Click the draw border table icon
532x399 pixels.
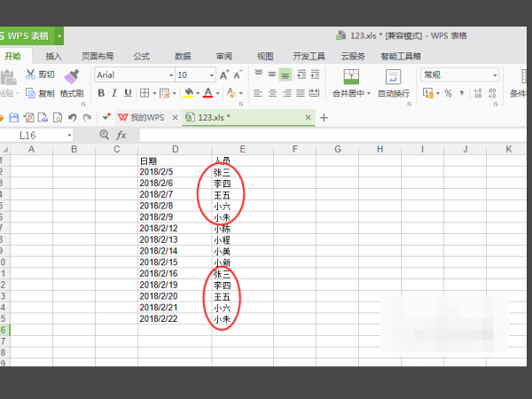pos(165,93)
